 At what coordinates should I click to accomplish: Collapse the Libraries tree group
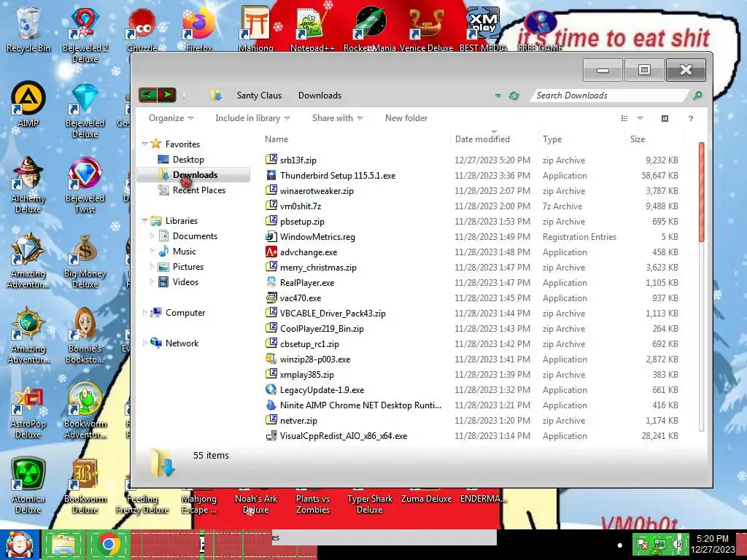click(x=144, y=220)
